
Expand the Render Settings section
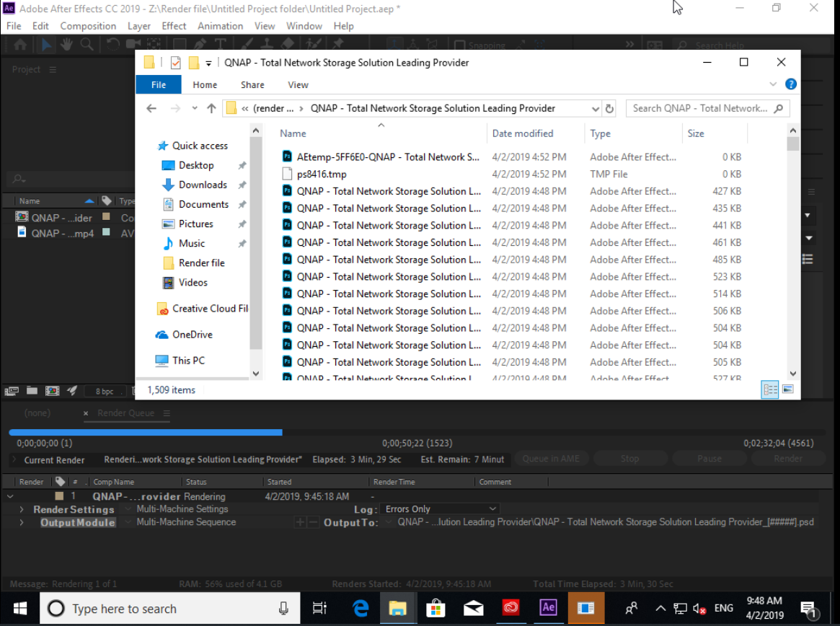[x=22, y=509]
